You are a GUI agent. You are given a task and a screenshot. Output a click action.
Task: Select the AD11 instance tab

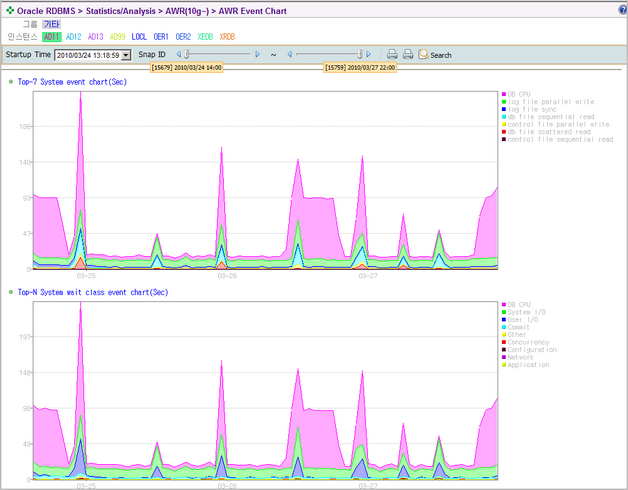coord(52,37)
